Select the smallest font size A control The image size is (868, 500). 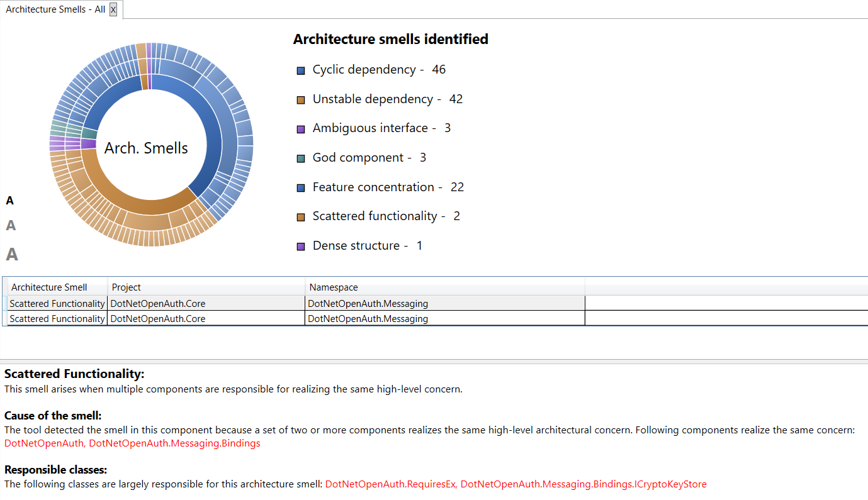[9, 200]
